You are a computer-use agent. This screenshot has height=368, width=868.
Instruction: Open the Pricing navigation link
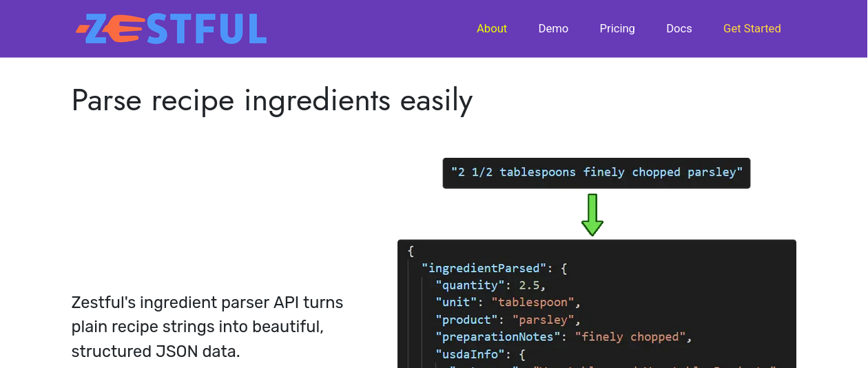pyautogui.click(x=617, y=28)
